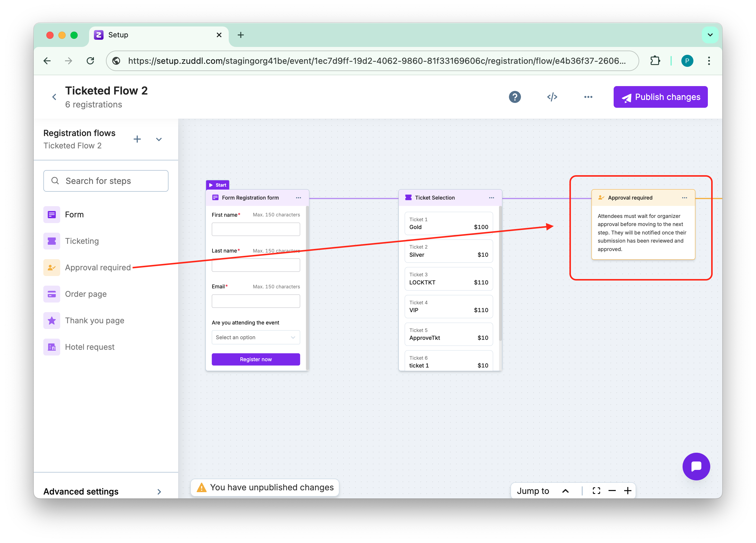Viewport: 756px width, 543px height.
Task: Open Approval required card options menu
Action: [684, 198]
